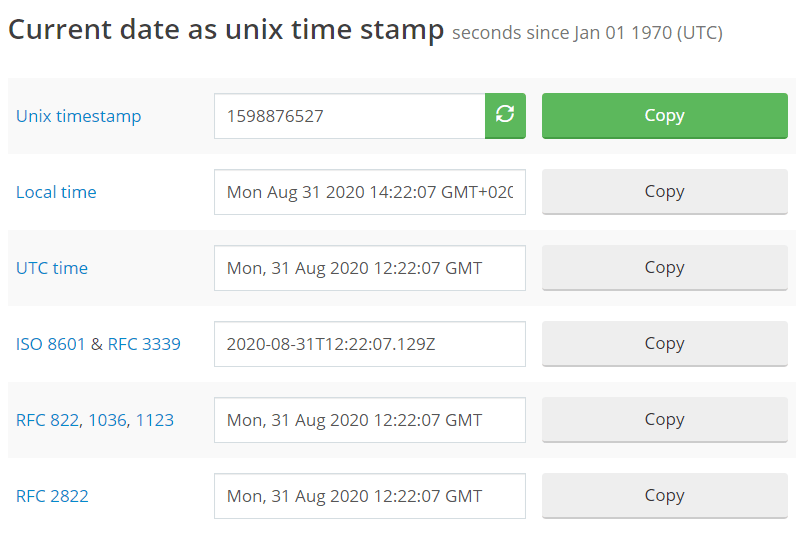
Task: Click the green refresh timestamp icon
Action: pos(505,116)
